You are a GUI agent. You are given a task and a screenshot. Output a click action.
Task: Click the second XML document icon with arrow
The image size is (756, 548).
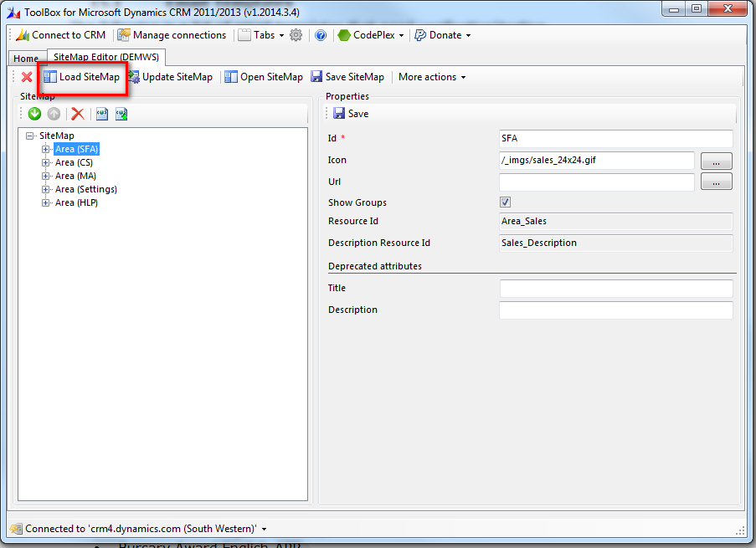point(121,114)
